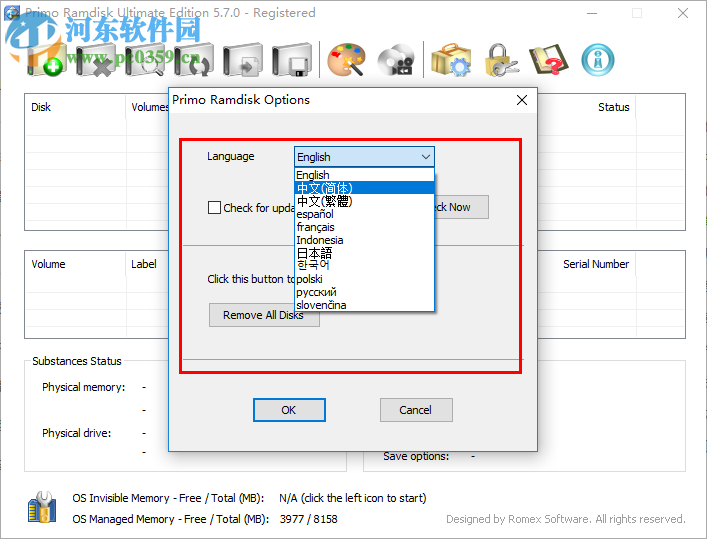
Task: Select 한국어 from the language list
Action: 364,265
